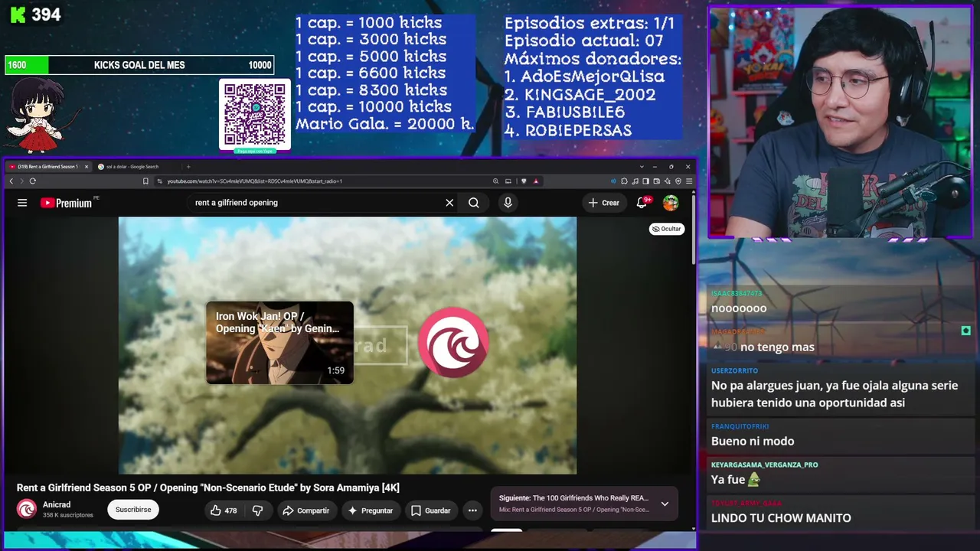Viewport: 980px width, 551px height.
Task: Open the browser main menu
Action: click(x=689, y=181)
